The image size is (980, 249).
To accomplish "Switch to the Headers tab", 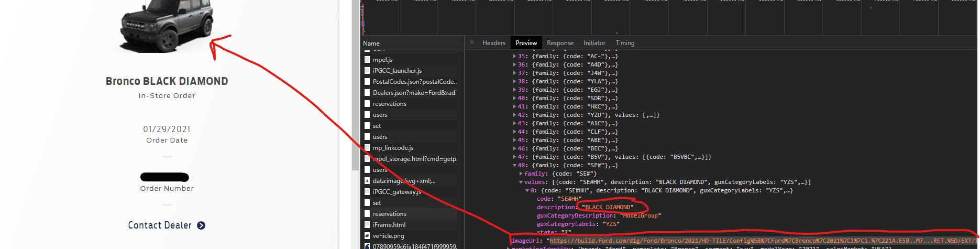I will pos(494,43).
